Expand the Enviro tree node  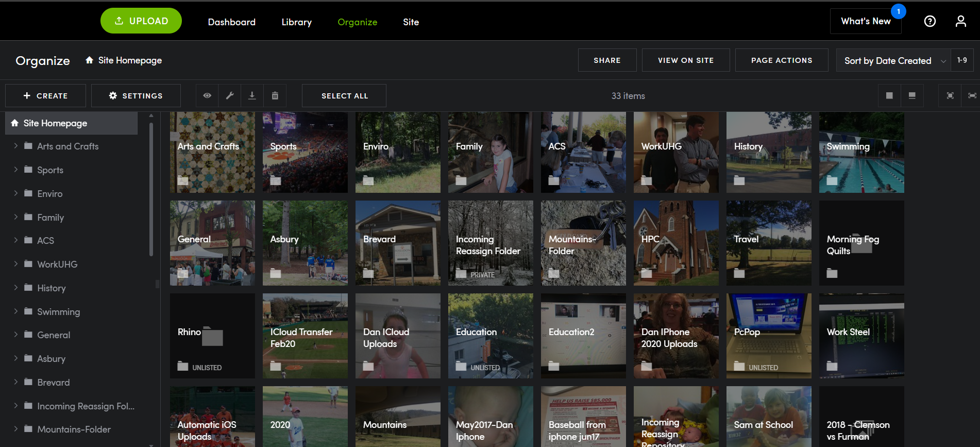click(15, 193)
